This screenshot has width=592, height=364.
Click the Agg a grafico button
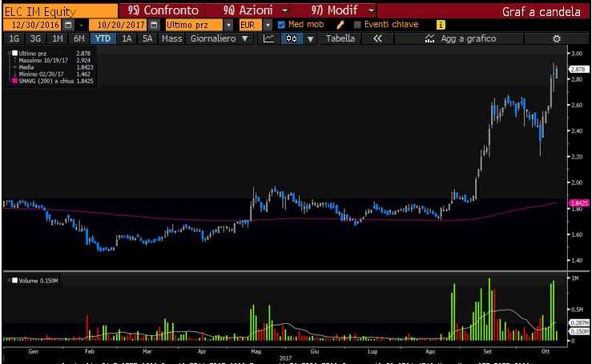point(460,38)
